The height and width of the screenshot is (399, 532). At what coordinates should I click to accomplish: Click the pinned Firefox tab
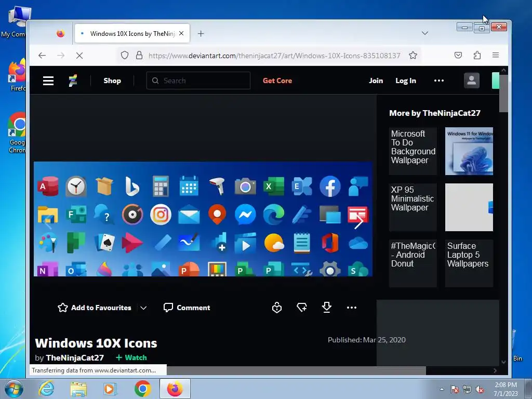coord(61,34)
